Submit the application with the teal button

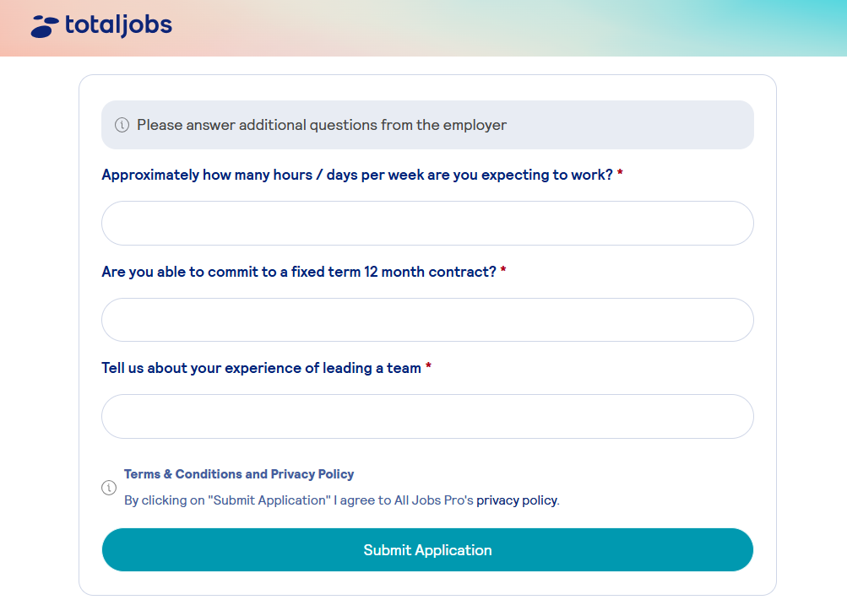(x=427, y=549)
